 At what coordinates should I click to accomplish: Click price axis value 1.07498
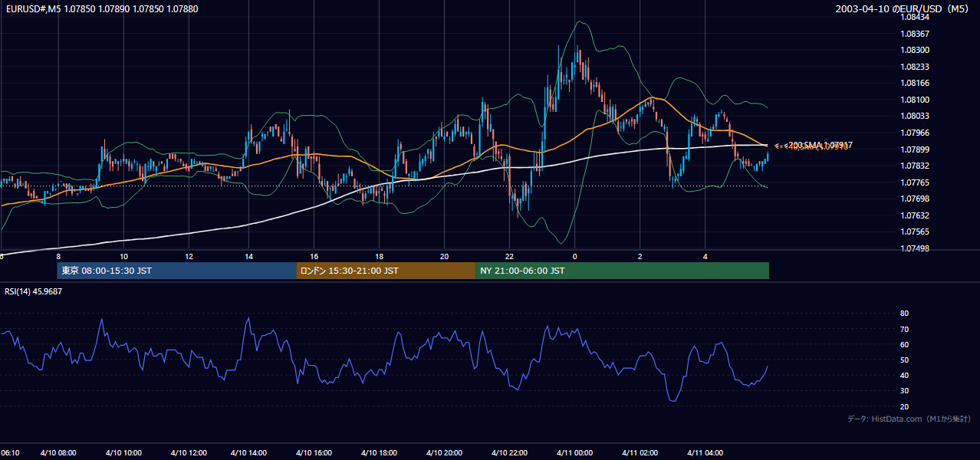[x=914, y=248]
